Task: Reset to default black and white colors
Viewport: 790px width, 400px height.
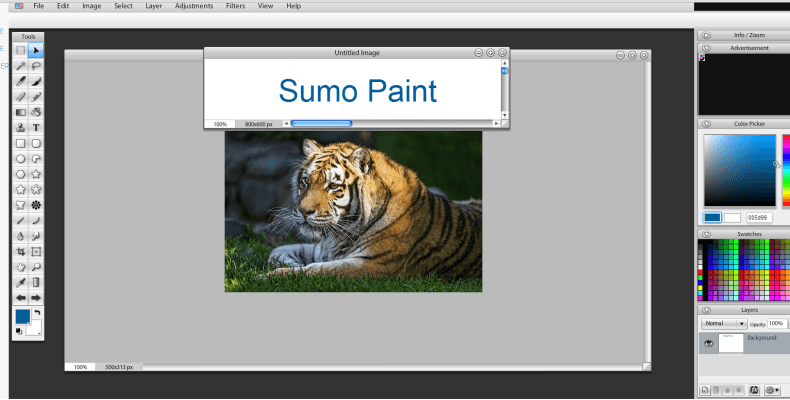Action: pyautogui.click(x=19, y=331)
